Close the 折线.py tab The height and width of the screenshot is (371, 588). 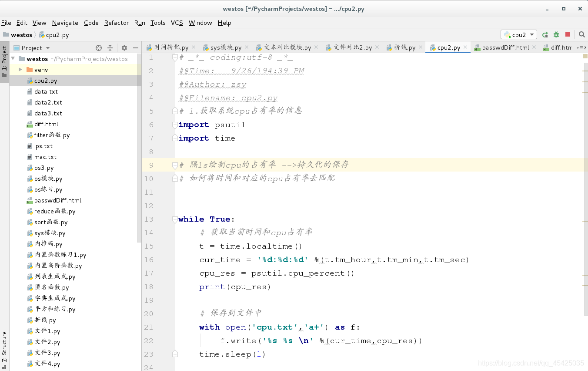[420, 47]
